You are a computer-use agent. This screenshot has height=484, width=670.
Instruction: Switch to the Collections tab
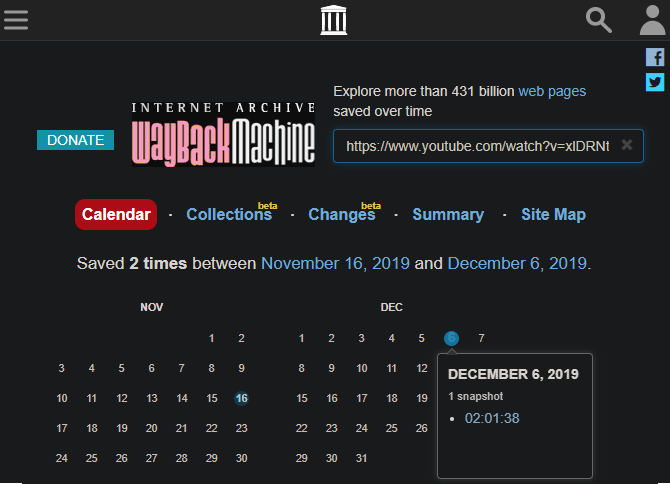(228, 214)
